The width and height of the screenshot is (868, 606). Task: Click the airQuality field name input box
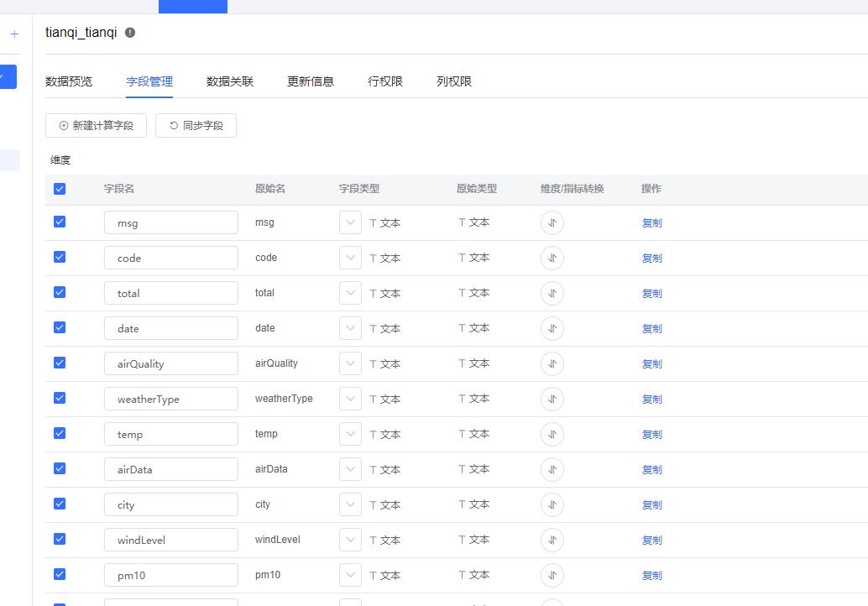pyautogui.click(x=170, y=363)
